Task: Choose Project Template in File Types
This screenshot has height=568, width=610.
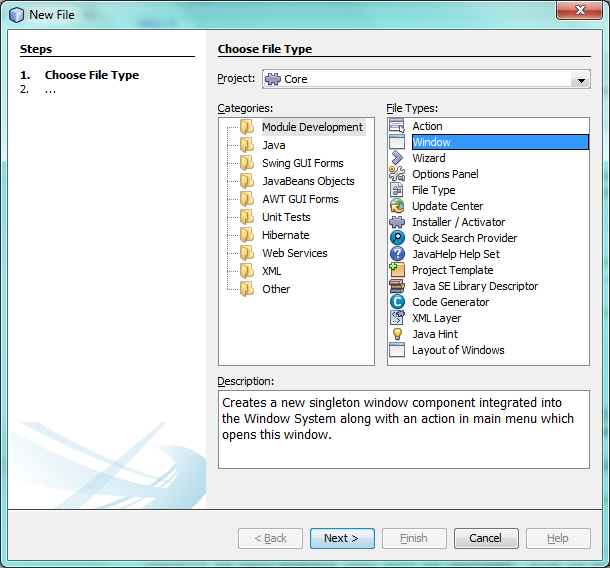Action: pos(452,270)
